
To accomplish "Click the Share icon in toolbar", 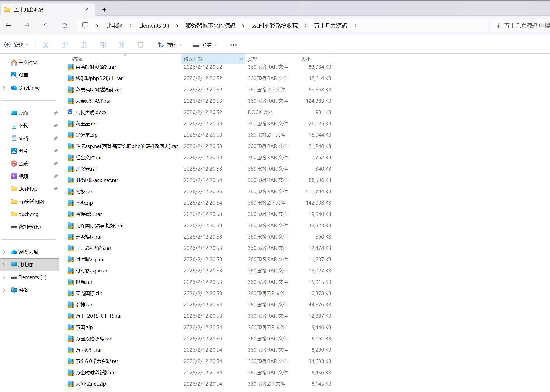I will coord(122,45).
